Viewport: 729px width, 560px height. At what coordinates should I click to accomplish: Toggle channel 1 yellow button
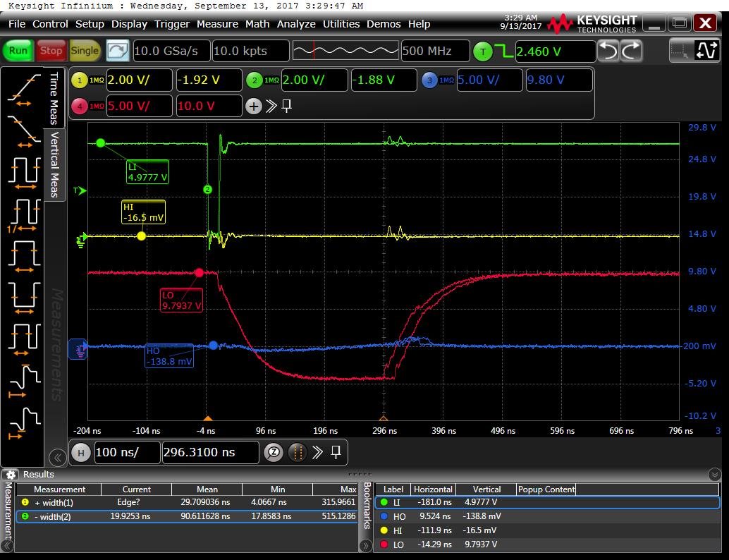point(80,80)
